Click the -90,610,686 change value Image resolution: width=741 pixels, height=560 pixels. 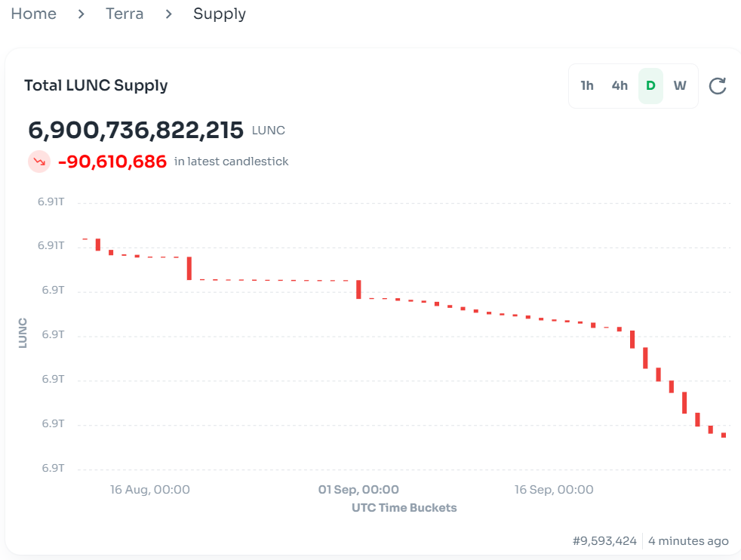112,162
